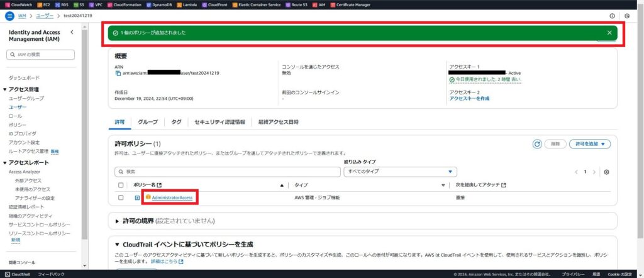
Task: Open the すべてのタイプ filter dropdown
Action: (400, 172)
